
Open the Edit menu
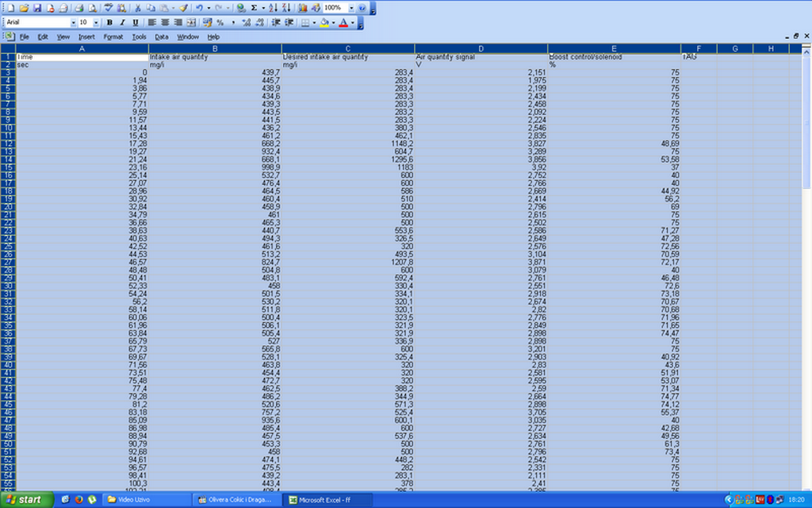click(43, 37)
